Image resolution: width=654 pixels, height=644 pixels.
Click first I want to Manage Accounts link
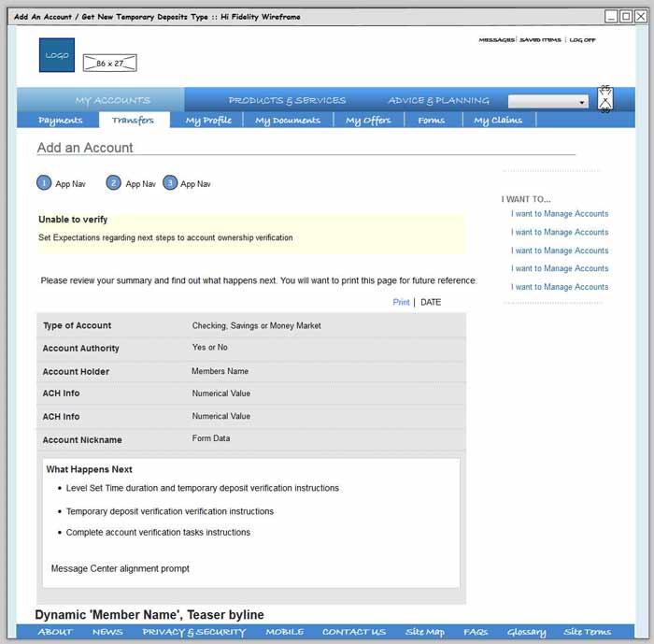(559, 214)
